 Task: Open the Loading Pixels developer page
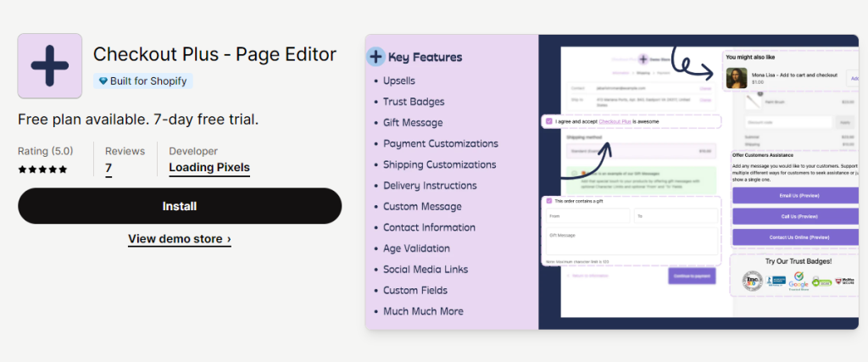209,168
